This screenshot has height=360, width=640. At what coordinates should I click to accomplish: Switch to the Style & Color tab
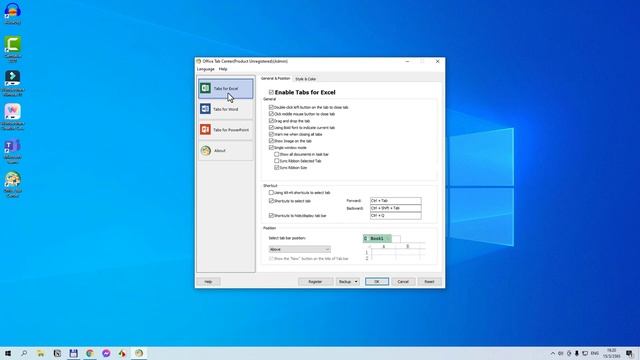pyautogui.click(x=305, y=79)
